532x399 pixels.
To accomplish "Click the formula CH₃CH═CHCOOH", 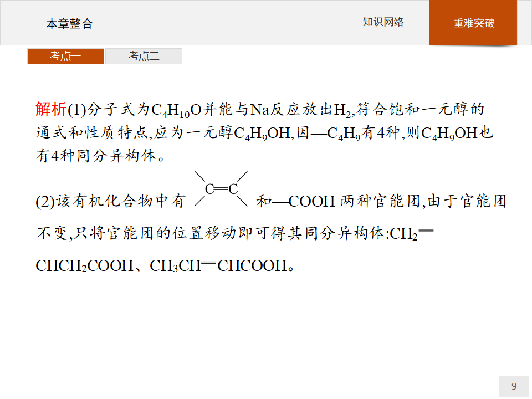I will click(218, 265).
